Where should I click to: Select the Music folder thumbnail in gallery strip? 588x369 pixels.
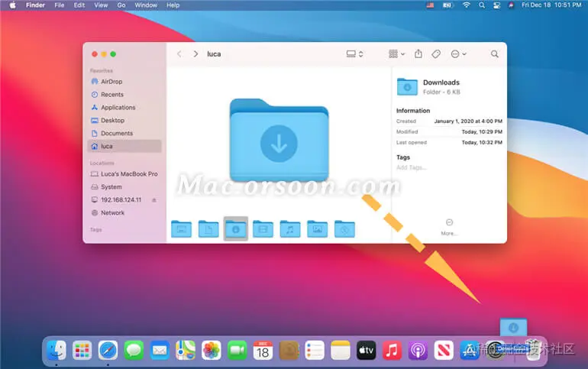(290, 228)
